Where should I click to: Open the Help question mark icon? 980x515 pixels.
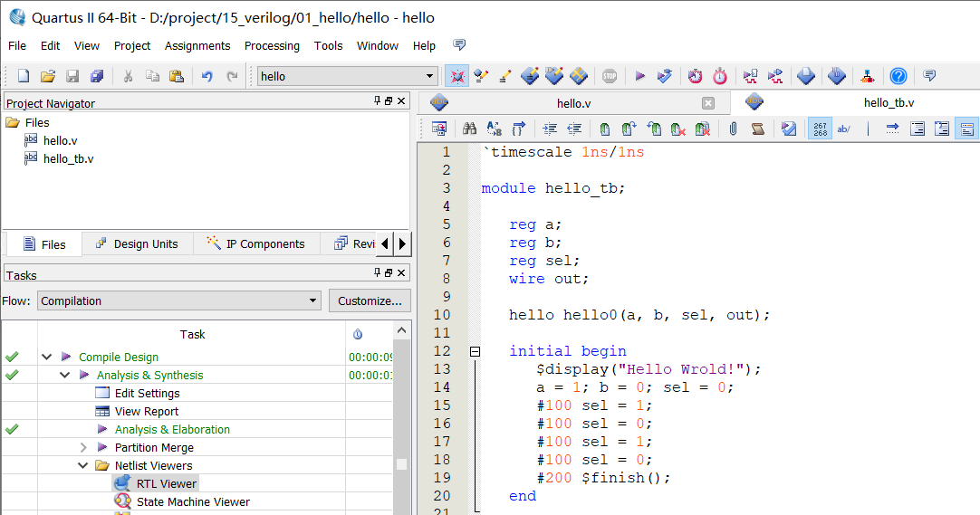898,76
